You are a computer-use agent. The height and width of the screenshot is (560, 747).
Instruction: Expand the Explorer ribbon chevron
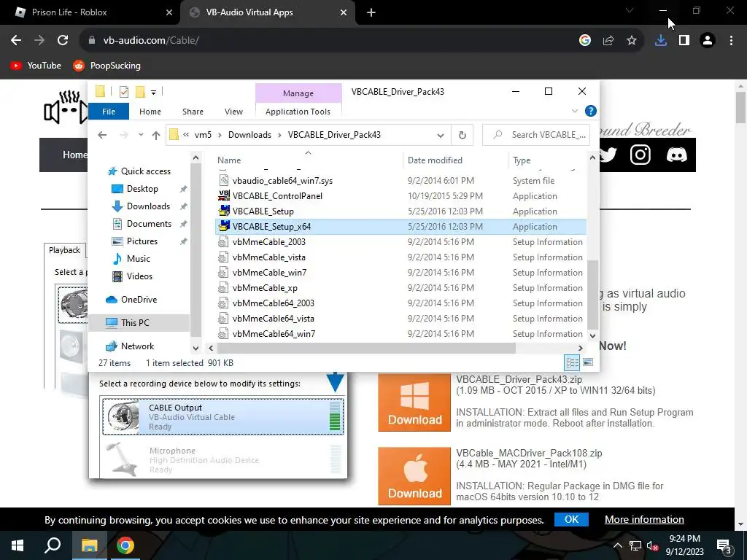[575, 111]
